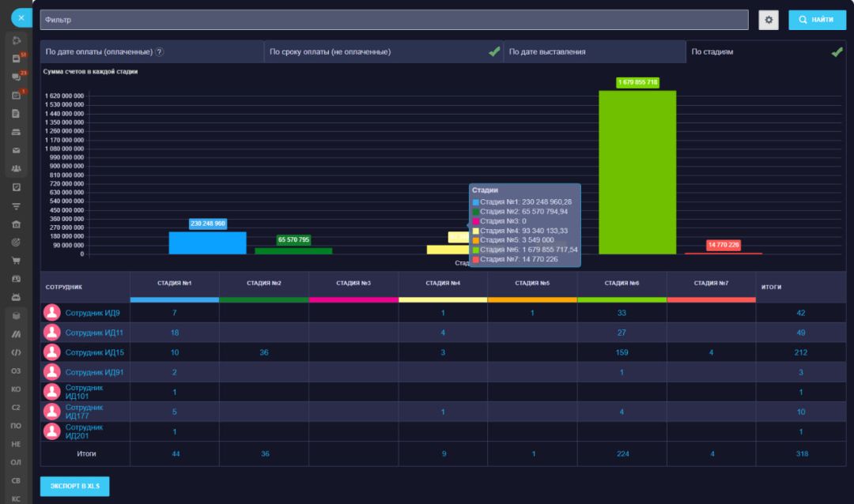The height and width of the screenshot is (504, 854).
Task: Click the tall green Стадия №6 chart bar
Action: coord(637,172)
